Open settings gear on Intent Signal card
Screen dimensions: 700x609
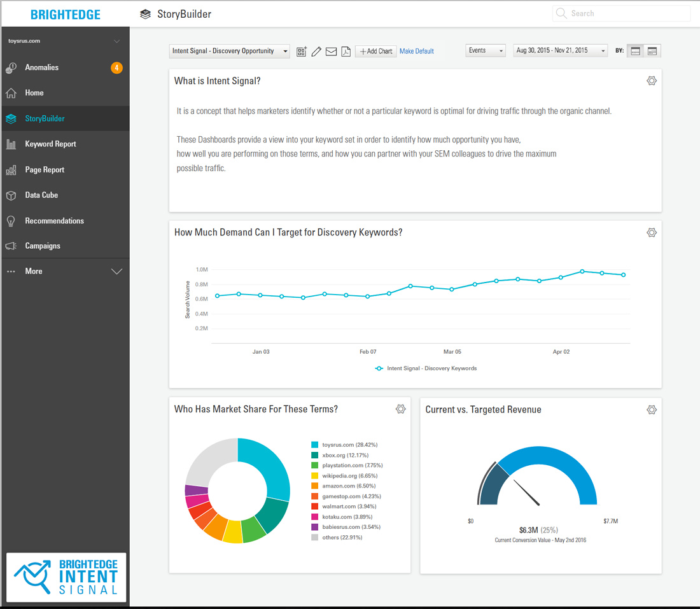coord(651,81)
